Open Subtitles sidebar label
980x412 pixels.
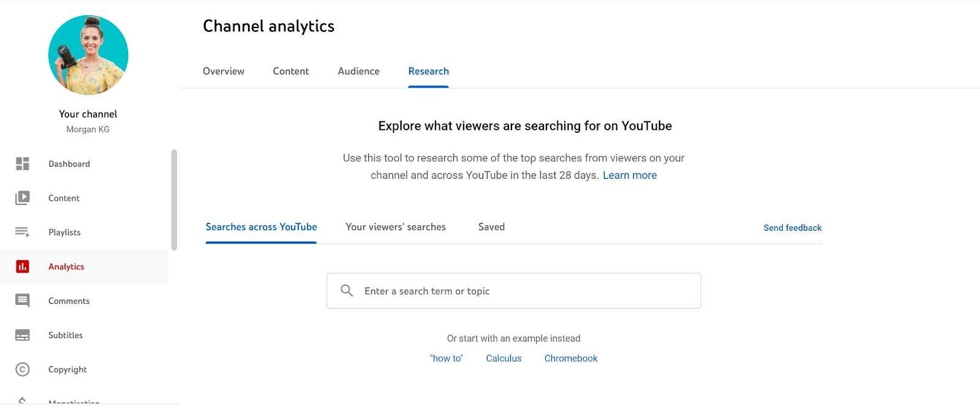pos(66,335)
